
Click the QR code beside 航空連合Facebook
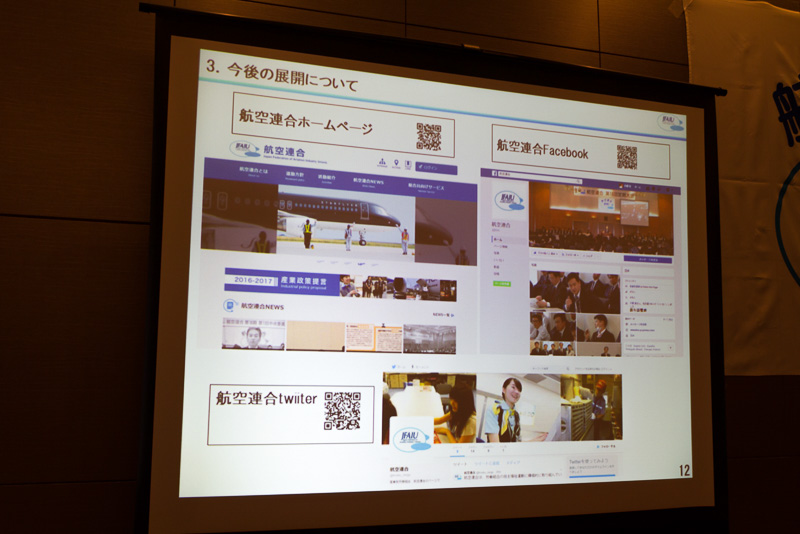tap(627, 157)
